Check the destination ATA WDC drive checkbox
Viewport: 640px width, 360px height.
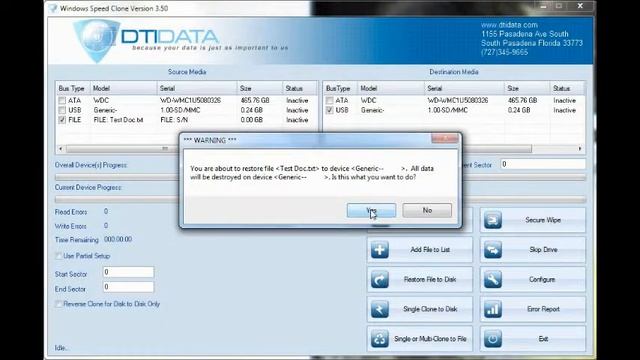point(329,100)
